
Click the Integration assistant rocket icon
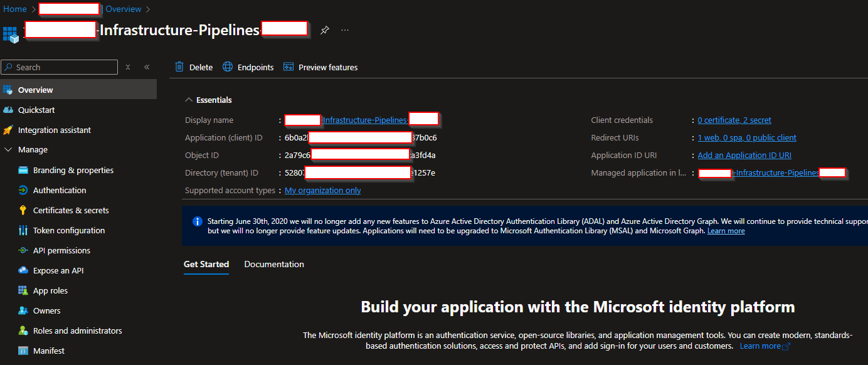click(x=8, y=130)
